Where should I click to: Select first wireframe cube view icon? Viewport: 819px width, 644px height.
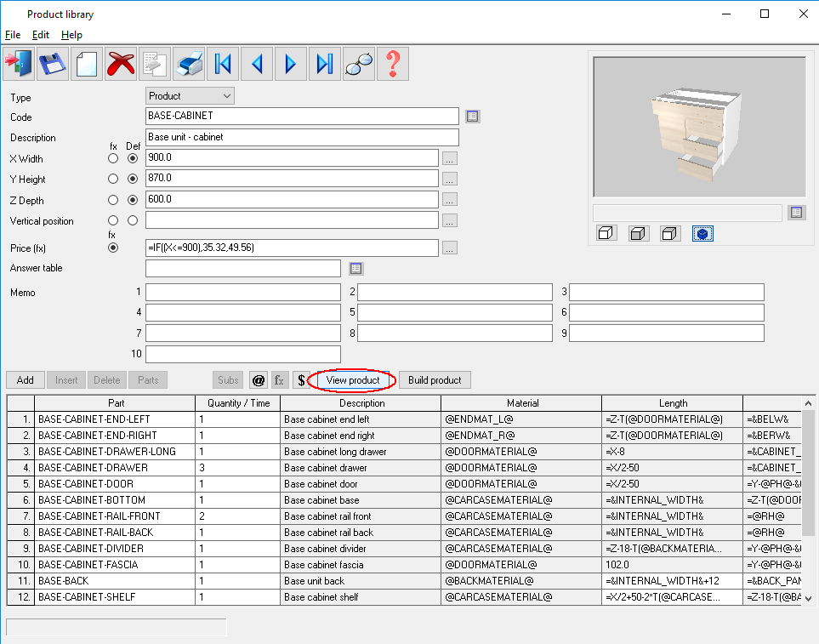[606, 233]
